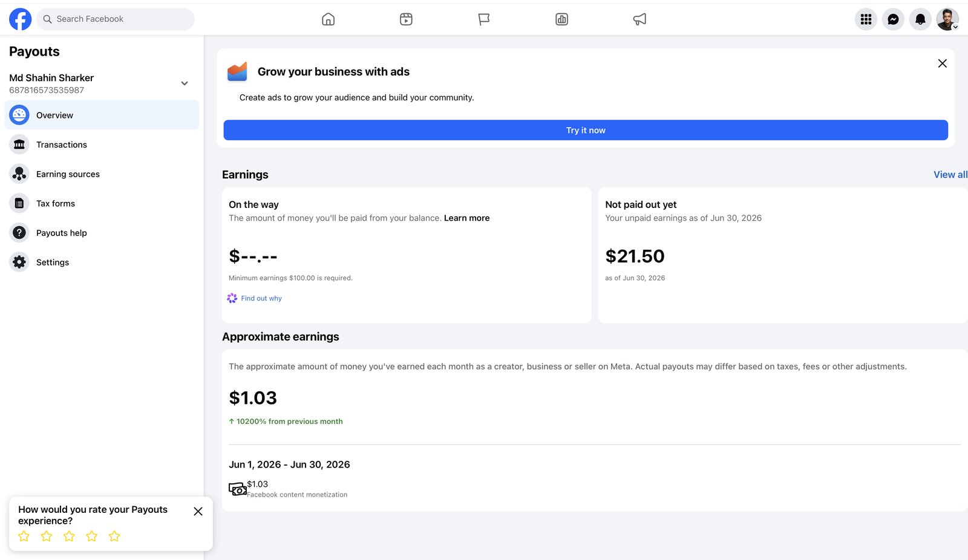Rate Payouts experience four stars
Viewport: 968px width, 560px height.
(x=92, y=536)
